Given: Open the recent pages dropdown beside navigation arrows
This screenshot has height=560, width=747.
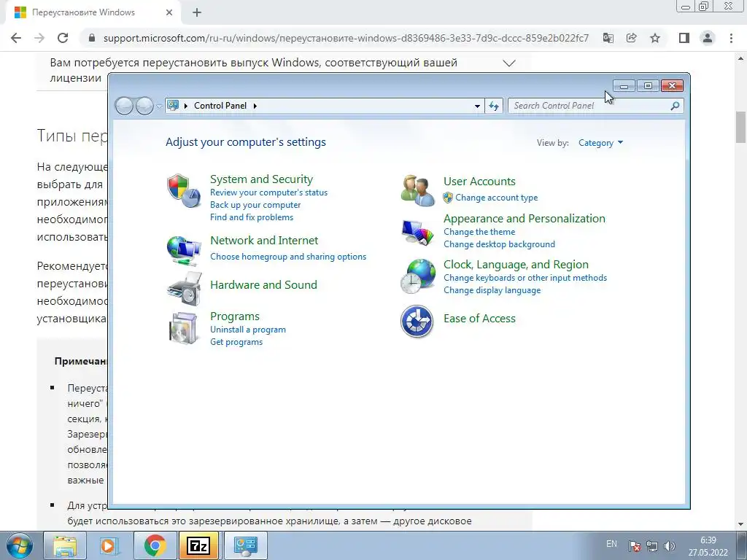Looking at the screenshot, I should pyautogui.click(x=158, y=106).
